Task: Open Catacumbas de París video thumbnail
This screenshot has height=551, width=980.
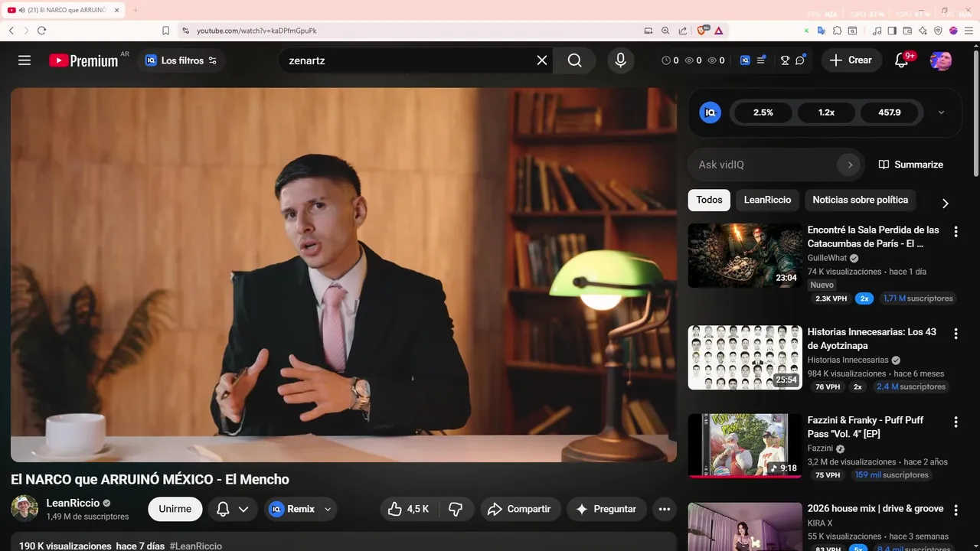Action: 745,256
